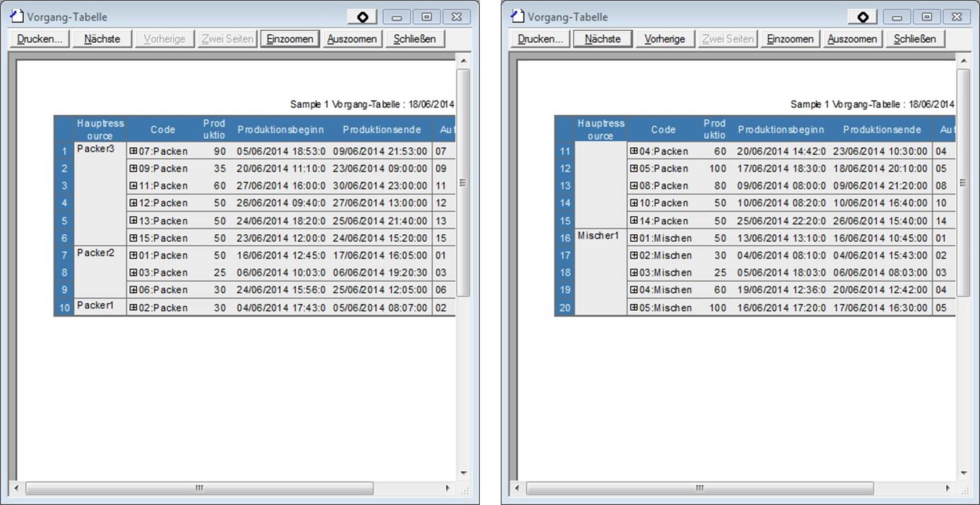Click scroll down arrow in left window
Viewport: 980px width, 505px height.
(463, 473)
